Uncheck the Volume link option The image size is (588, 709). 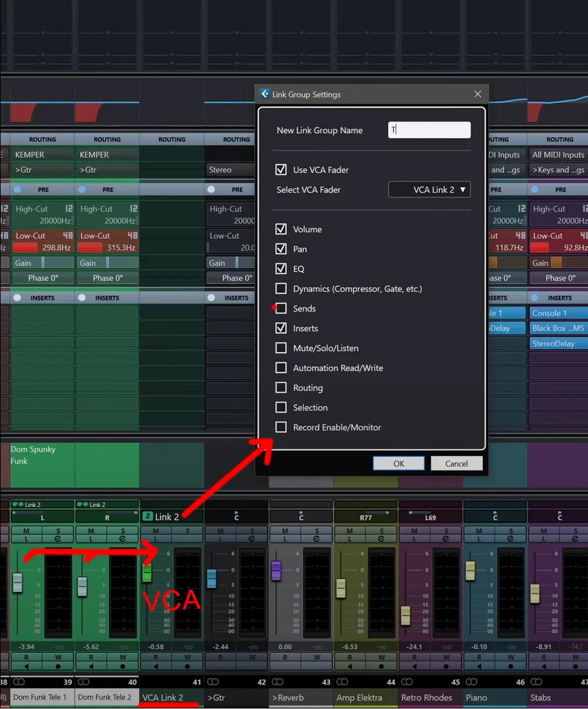281,229
